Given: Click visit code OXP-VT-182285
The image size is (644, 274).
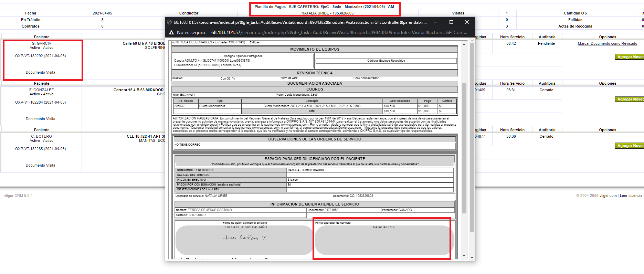Looking at the screenshot, I should pyautogui.click(x=40, y=149).
